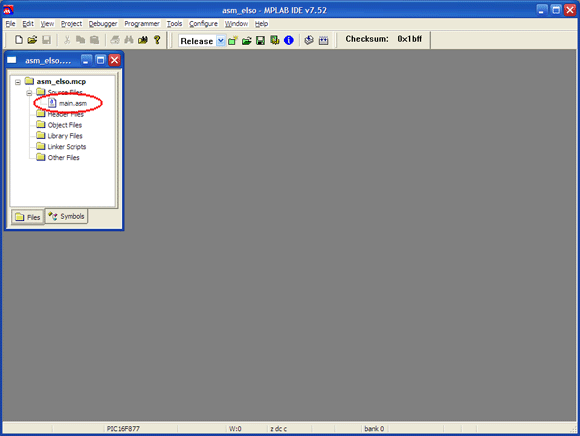Open the Configure menu
Viewport: 580px width, 436px height.
[203, 24]
